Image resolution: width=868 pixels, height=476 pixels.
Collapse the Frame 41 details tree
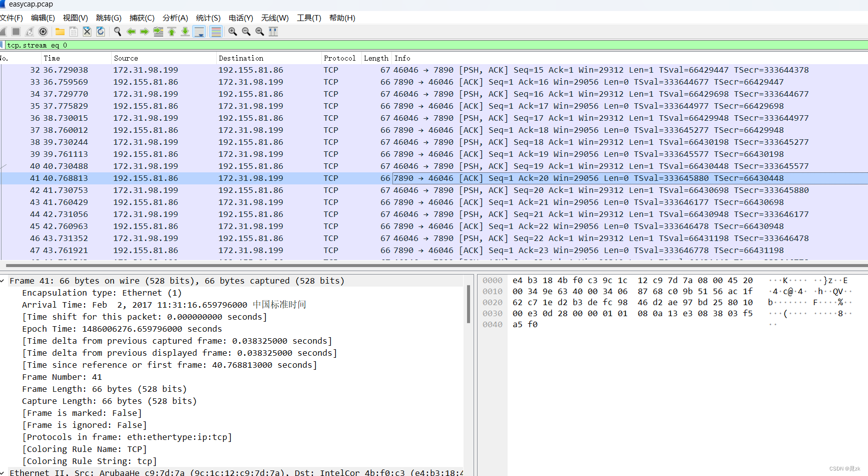(x=4, y=281)
